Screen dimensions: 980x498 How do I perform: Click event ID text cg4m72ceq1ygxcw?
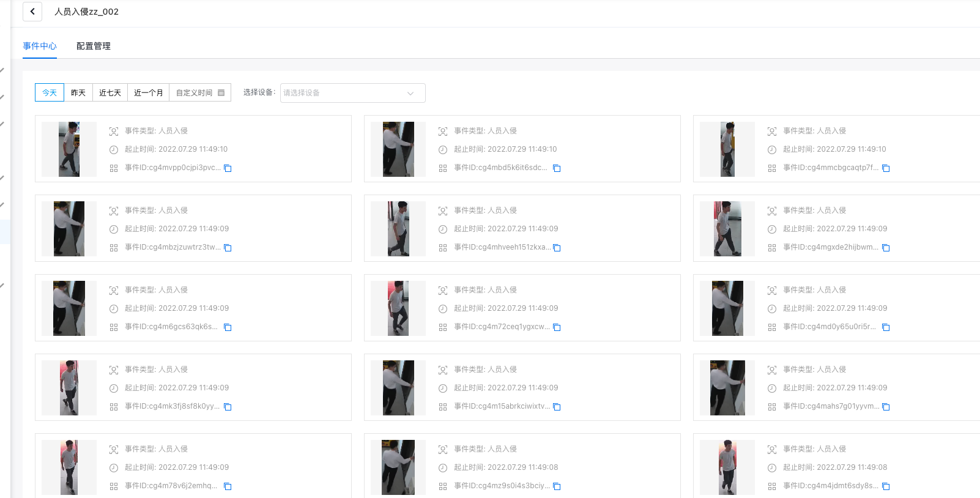[502, 327]
